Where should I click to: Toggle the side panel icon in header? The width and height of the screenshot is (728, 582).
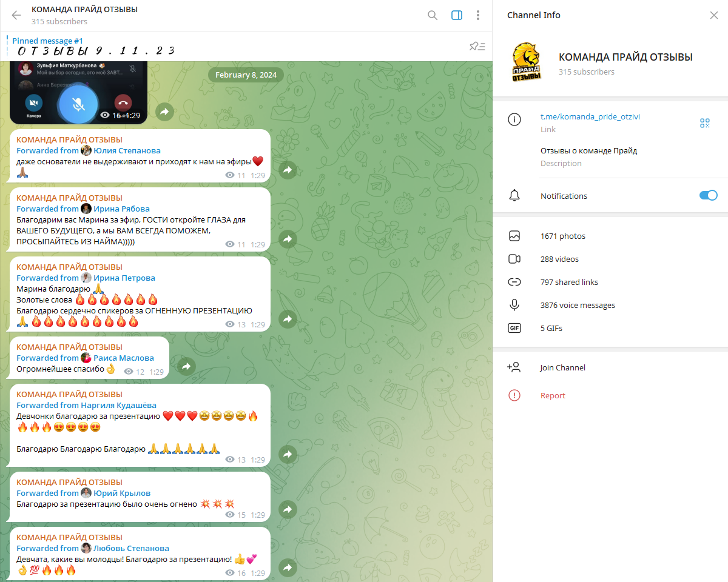coord(457,15)
